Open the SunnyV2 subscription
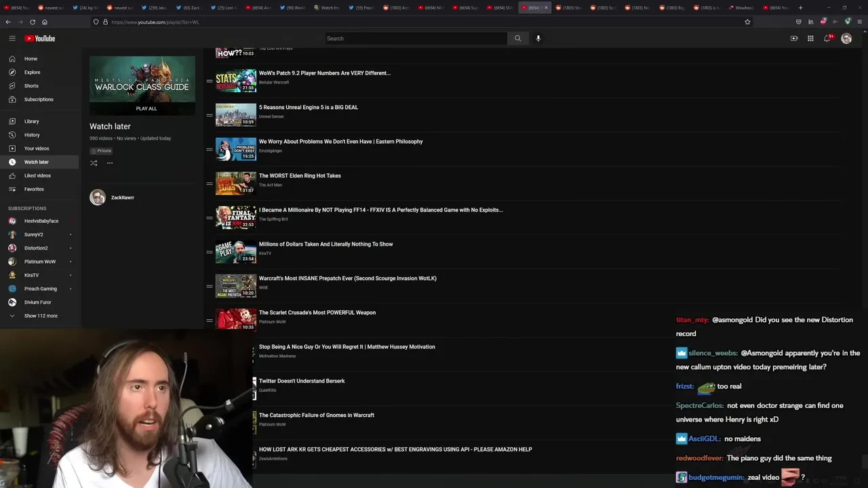The width and height of the screenshot is (868, 488). pos(39,235)
